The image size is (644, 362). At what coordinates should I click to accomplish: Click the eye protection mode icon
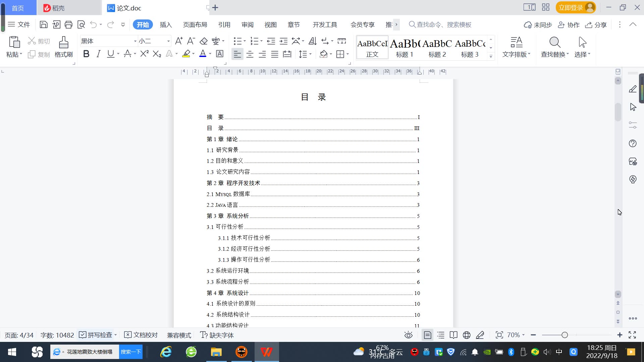408,335
